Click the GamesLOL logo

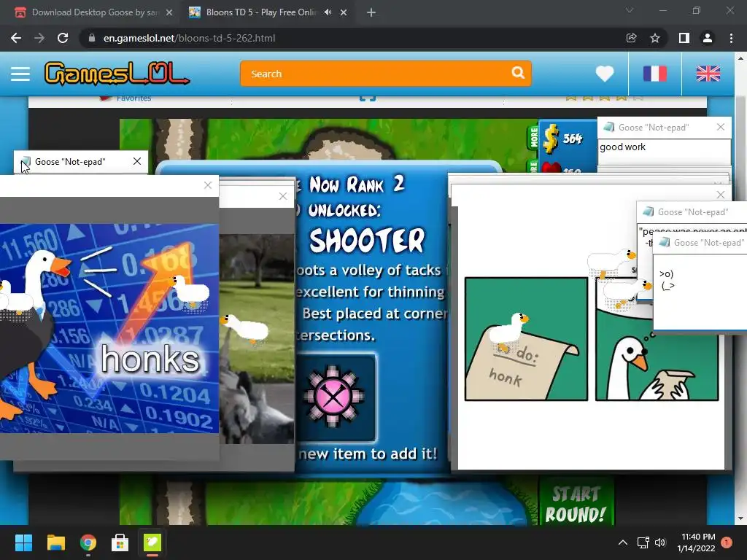click(x=117, y=74)
